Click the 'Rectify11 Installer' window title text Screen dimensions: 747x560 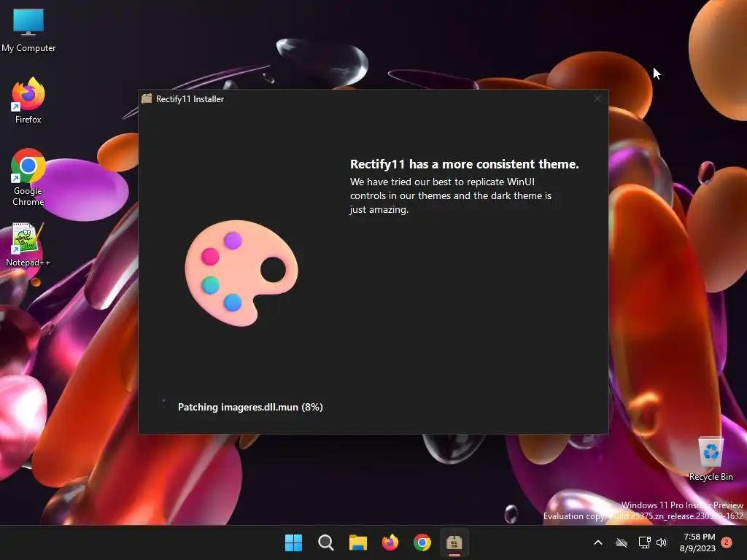(190, 99)
